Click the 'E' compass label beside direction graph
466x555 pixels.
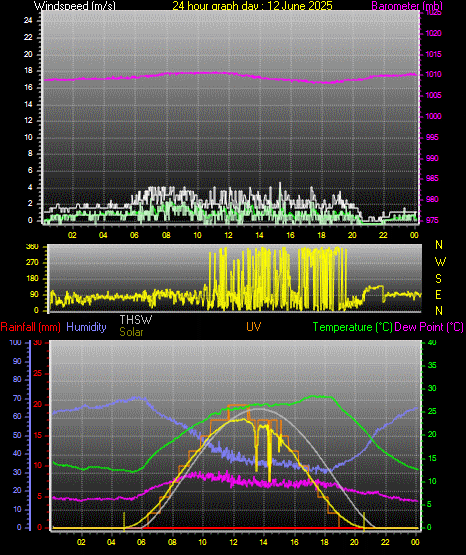[438, 294]
